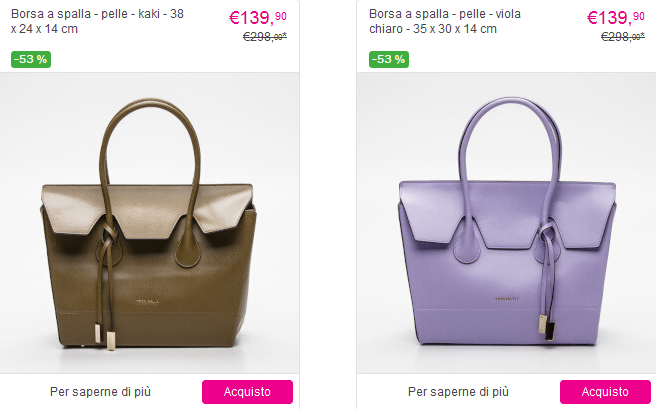Click crossed-out €298,00 price on viola bag

(623, 37)
